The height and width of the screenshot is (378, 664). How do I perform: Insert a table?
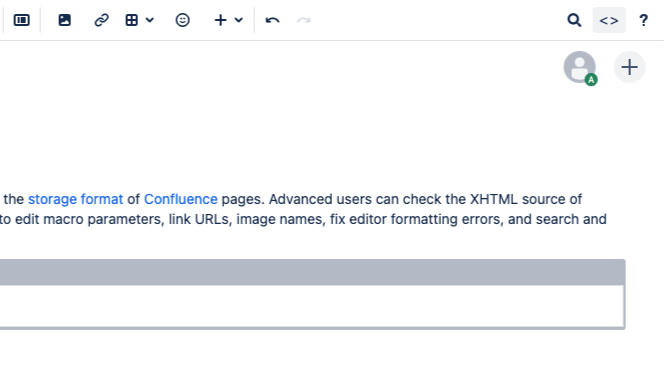(132, 20)
